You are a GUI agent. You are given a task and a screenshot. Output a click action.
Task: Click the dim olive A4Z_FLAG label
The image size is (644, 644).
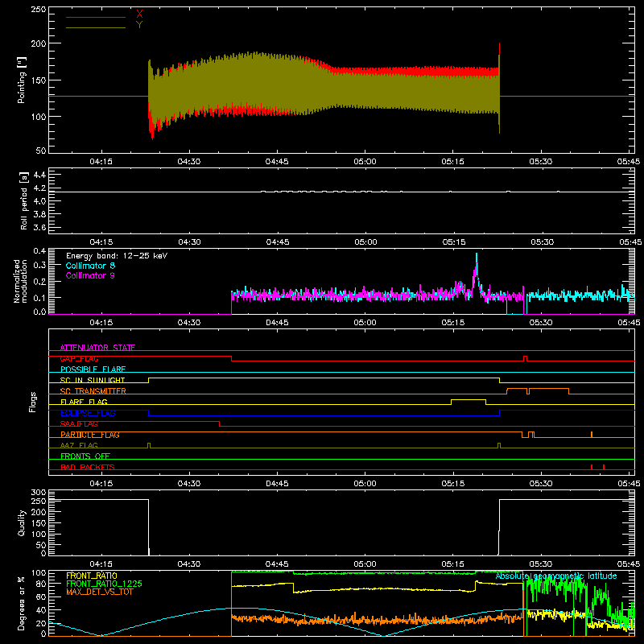79,445
